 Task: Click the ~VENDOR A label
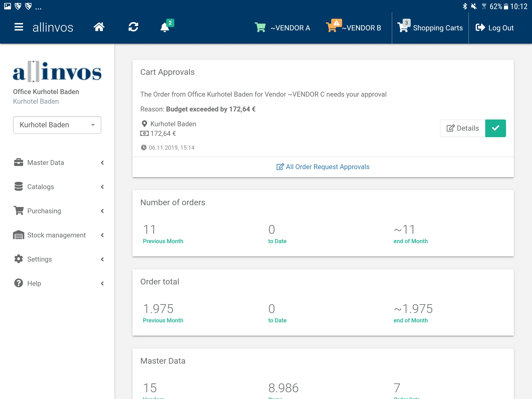290,28
